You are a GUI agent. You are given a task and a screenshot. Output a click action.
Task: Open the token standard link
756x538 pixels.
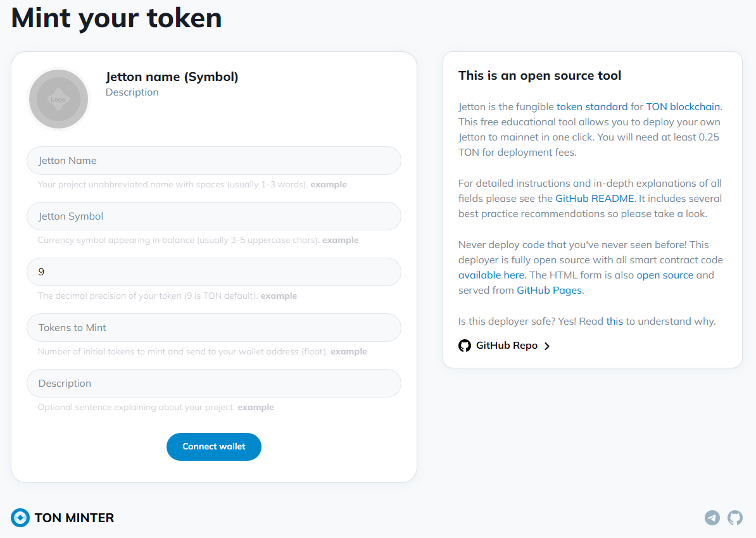592,106
